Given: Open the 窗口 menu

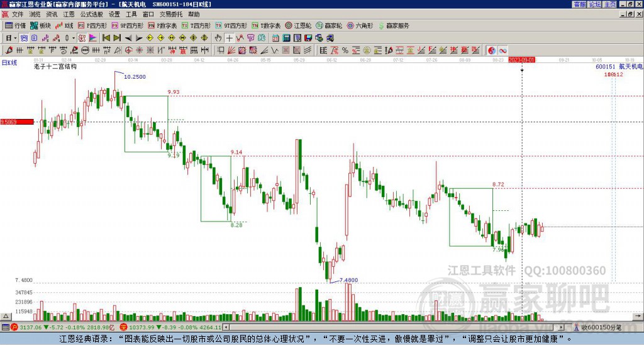Looking at the screenshot, I should (x=148, y=14).
